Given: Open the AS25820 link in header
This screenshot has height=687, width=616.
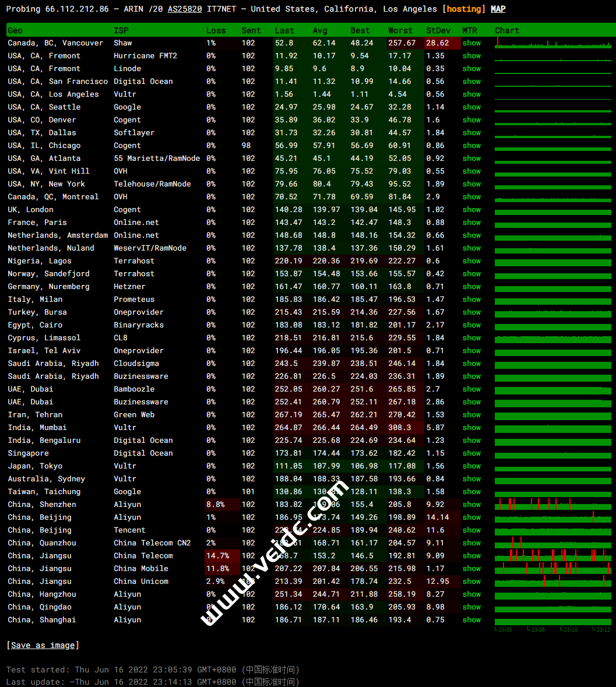Looking at the screenshot, I should tap(185, 9).
